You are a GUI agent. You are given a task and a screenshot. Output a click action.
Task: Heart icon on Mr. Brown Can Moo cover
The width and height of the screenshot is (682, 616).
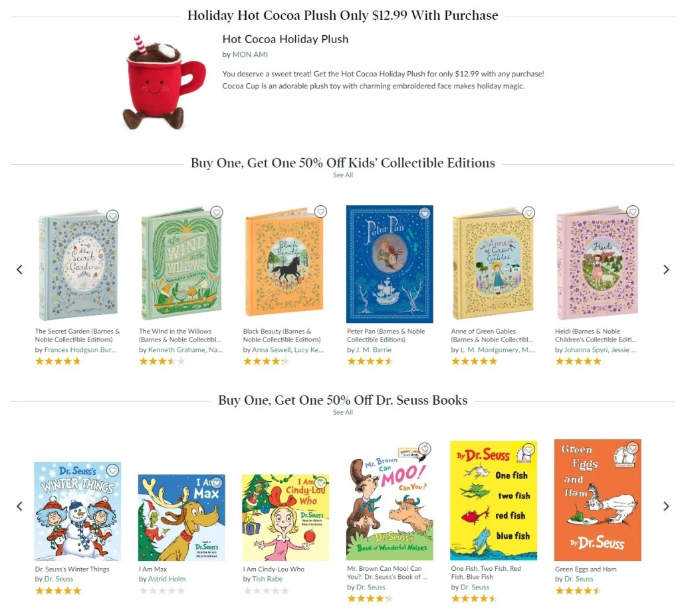coord(425,449)
